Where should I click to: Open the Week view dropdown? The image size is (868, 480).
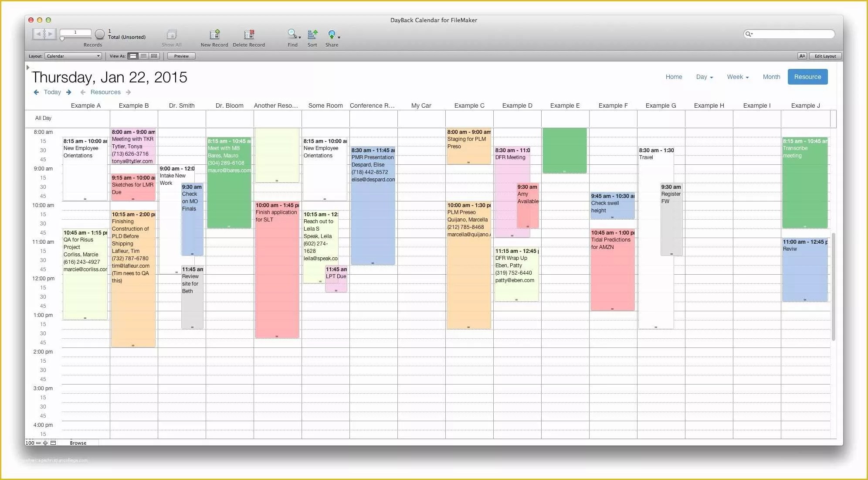pyautogui.click(x=738, y=77)
